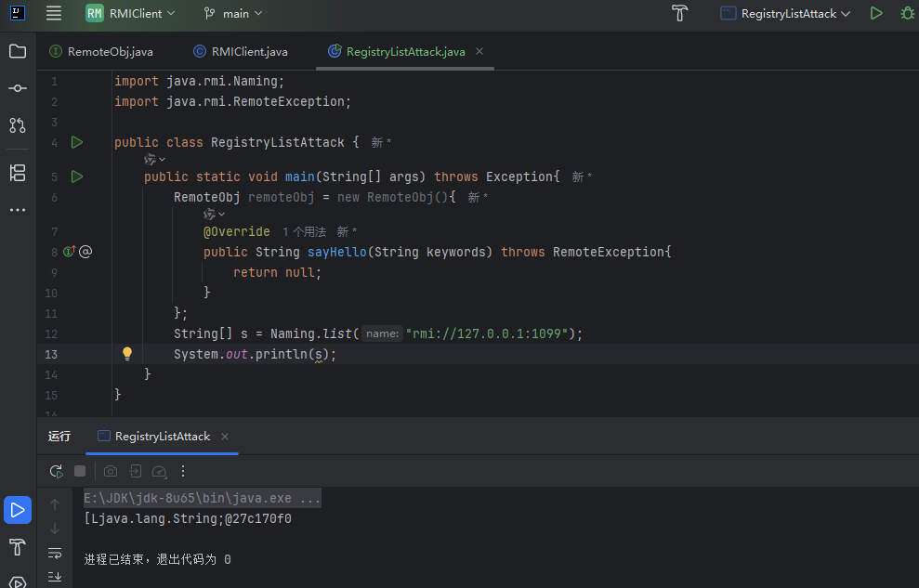This screenshot has width=919, height=588.
Task: Open the Pull Requests tool window
Action: (18, 124)
